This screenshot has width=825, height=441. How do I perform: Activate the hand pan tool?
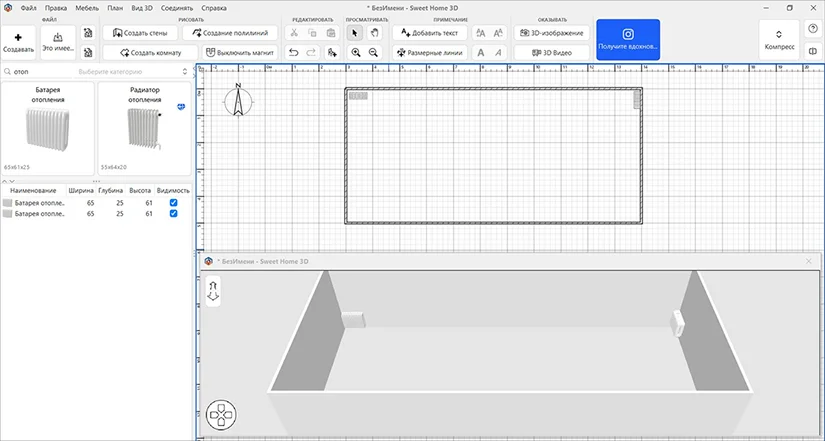coord(373,33)
